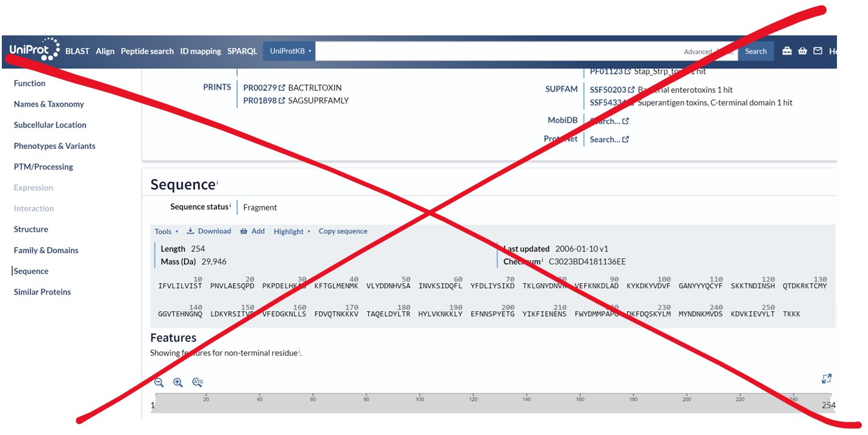This screenshot has width=868, height=435.
Task: Open BLAST from the top navigation
Action: pos(77,51)
